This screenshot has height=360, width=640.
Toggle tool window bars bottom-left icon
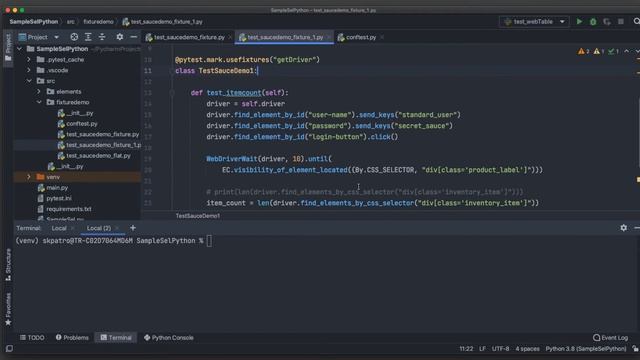9,349
